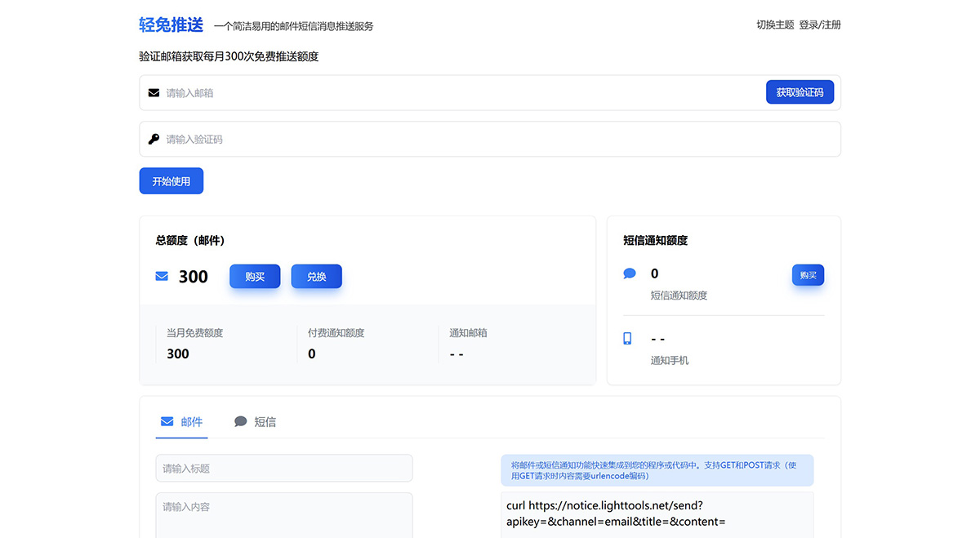Screen dimensions: 980x538
Task: Click the phone icon above 通知手机
Action: (629, 338)
